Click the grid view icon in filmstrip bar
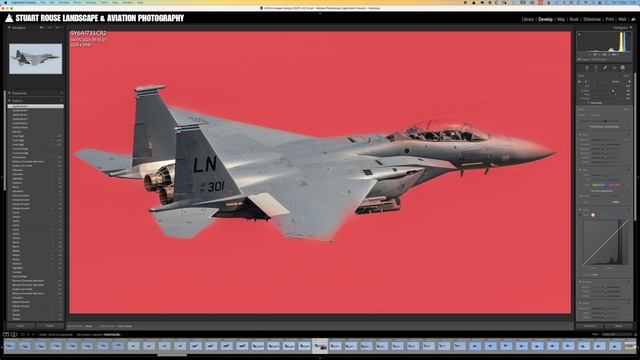Viewport: 640px width, 360px height. tap(22, 335)
